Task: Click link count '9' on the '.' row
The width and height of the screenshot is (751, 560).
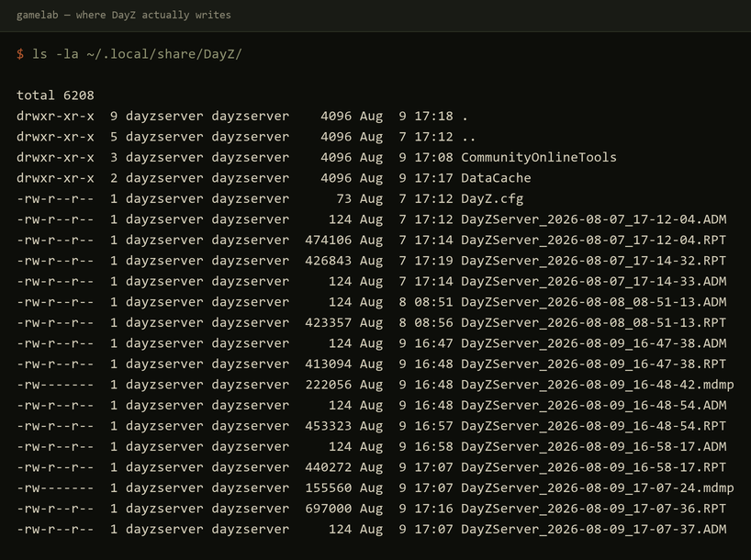Action: coord(114,116)
